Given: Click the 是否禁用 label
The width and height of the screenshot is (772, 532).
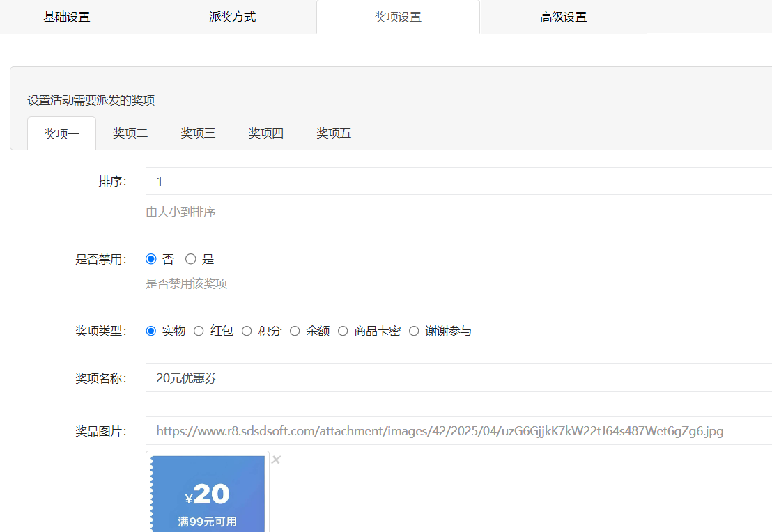Looking at the screenshot, I should [x=101, y=259].
